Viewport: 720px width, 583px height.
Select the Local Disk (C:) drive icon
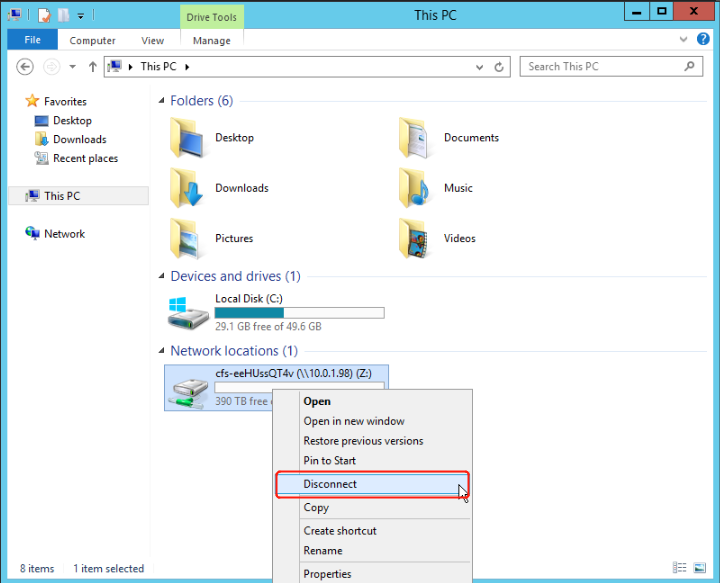tap(188, 313)
